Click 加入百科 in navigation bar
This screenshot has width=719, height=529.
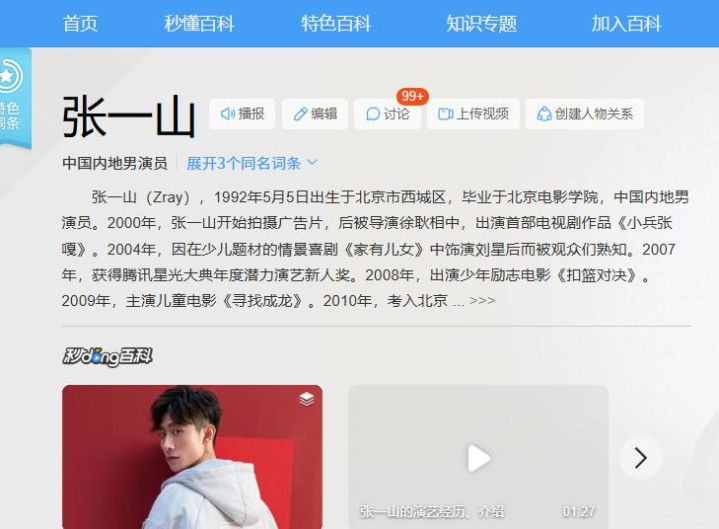point(626,24)
